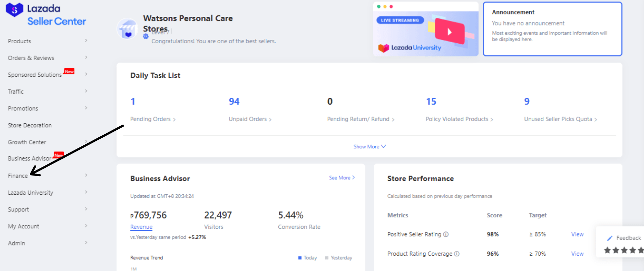Open Policy Violated Products link
This screenshot has height=271, width=644.
point(460,119)
